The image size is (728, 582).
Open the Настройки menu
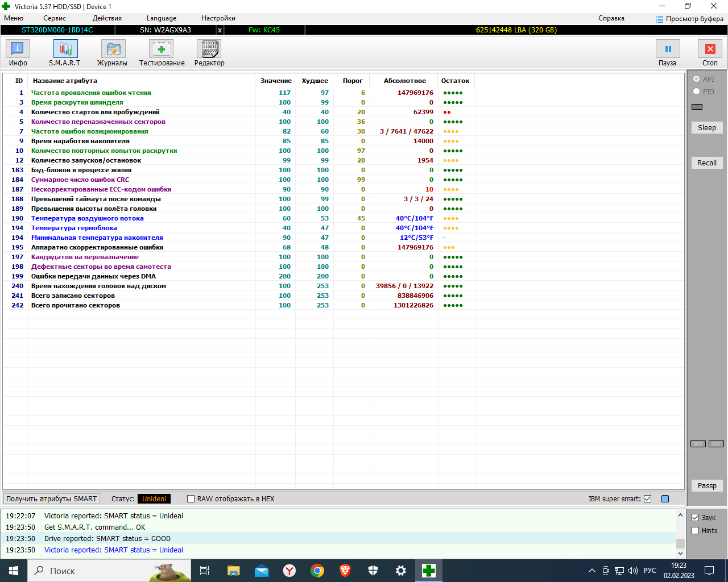(218, 18)
